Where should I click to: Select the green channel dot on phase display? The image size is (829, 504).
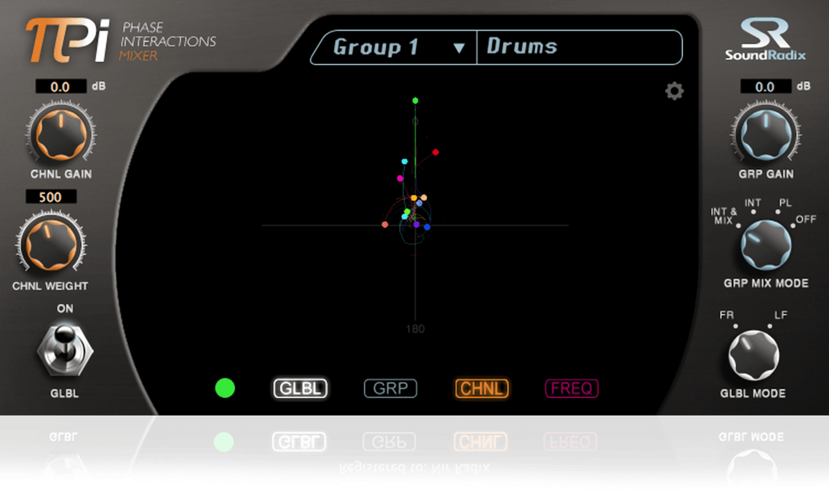click(415, 100)
